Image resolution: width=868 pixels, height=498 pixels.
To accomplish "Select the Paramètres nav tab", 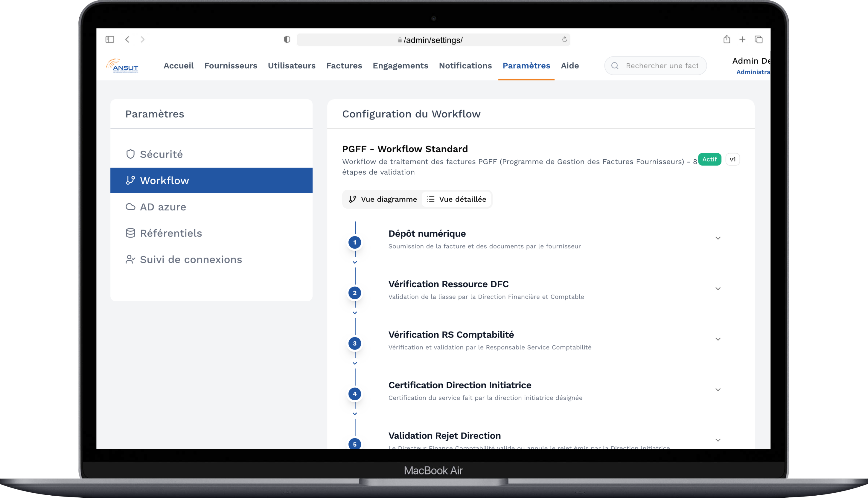I will [526, 66].
